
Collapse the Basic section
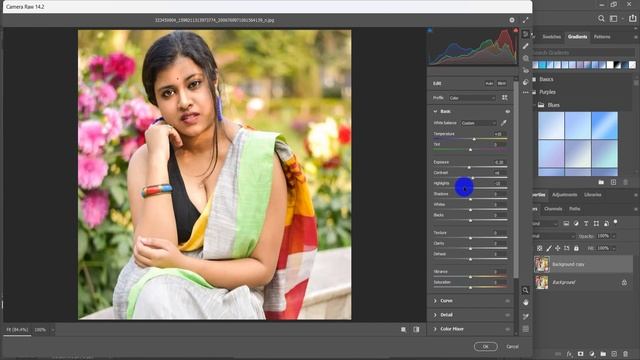coord(435,111)
